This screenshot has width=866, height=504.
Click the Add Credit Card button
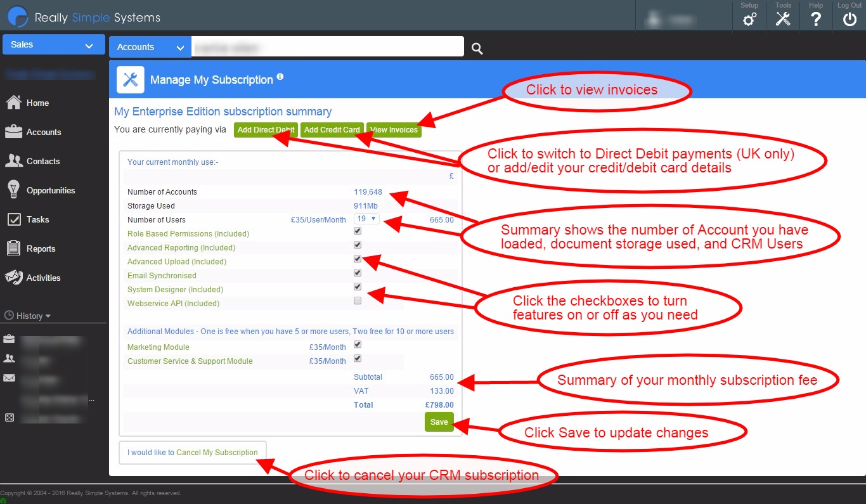(332, 130)
